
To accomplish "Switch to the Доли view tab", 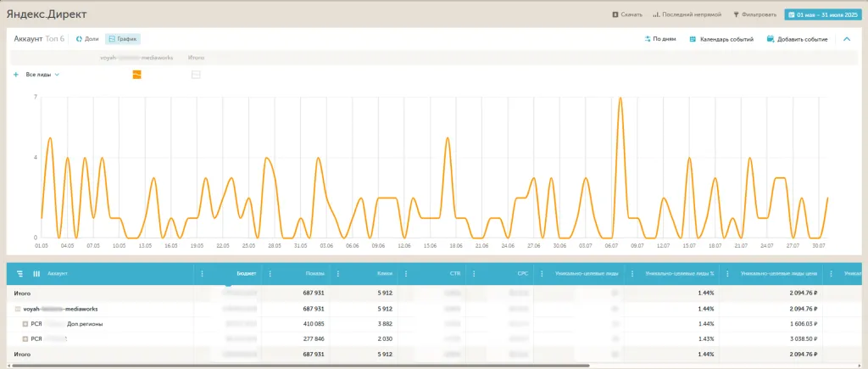I will [88, 39].
